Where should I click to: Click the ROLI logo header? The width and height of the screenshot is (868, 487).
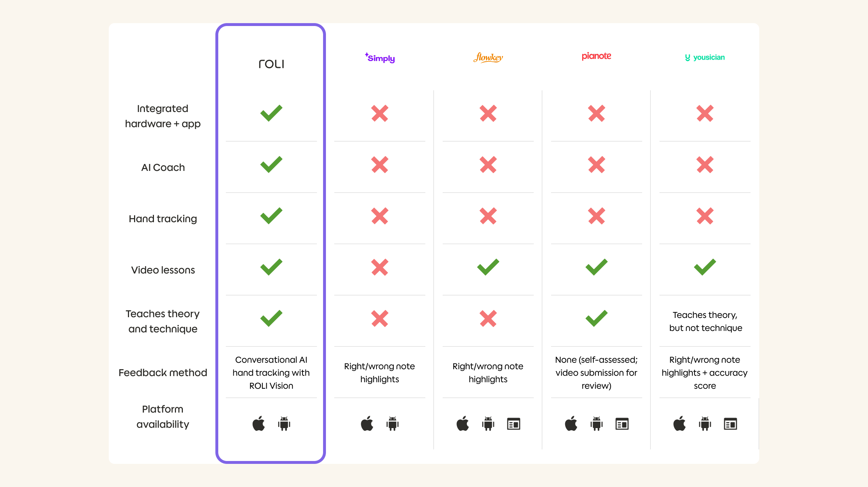tap(271, 64)
